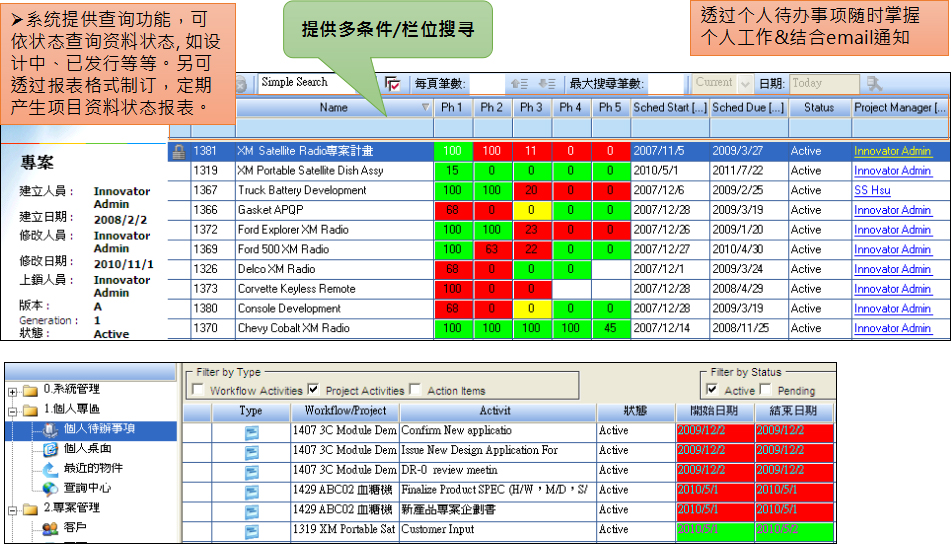Go to next page of results
This screenshot has width=951, height=544.
[x=546, y=84]
